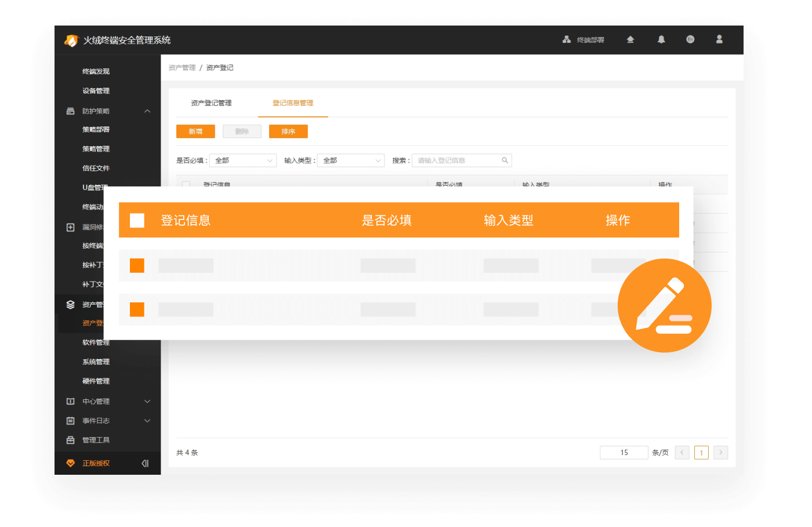Click the 排序 button
Screen dimensions: 812x527
(x=288, y=132)
